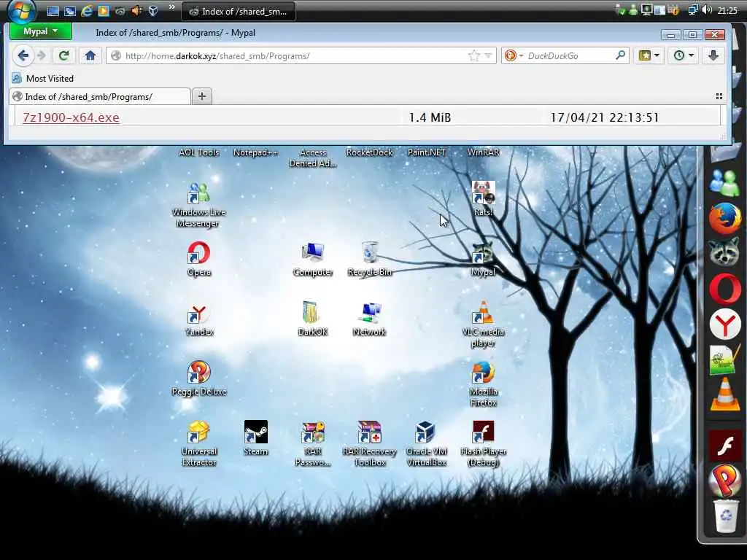This screenshot has height=560, width=747.
Task: Select the Mypal desktop shortcut
Action: [483, 259]
